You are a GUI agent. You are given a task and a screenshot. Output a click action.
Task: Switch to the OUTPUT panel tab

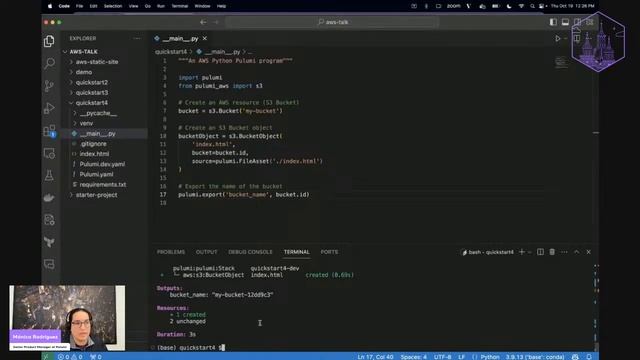pyautogui.click(x=207, y=252)
